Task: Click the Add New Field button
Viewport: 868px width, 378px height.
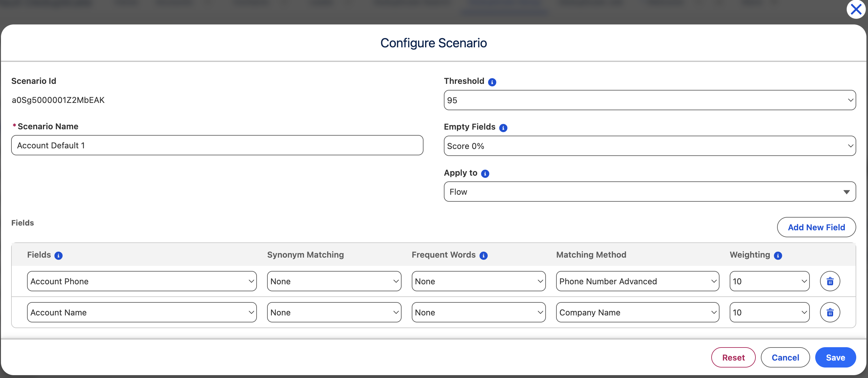Action: pos(816,227)
